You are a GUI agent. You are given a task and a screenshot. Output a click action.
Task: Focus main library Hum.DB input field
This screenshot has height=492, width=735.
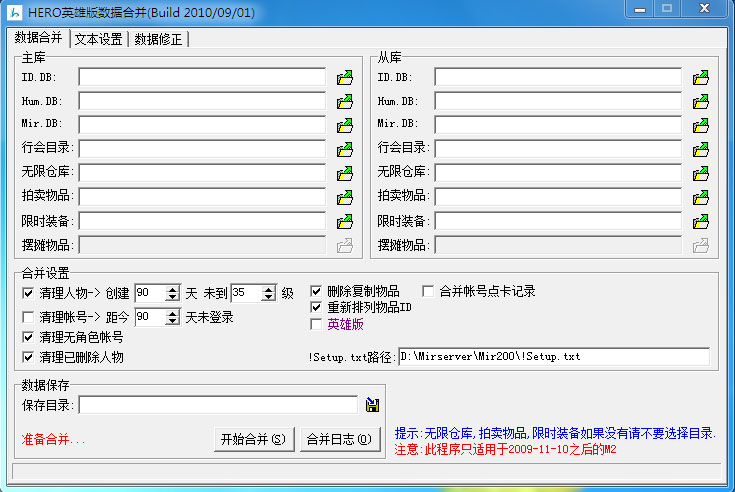click(x=202, y=101)
